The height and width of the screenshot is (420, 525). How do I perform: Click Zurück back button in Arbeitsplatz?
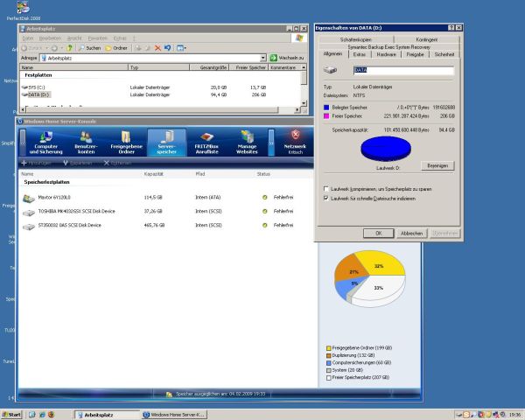31,48
